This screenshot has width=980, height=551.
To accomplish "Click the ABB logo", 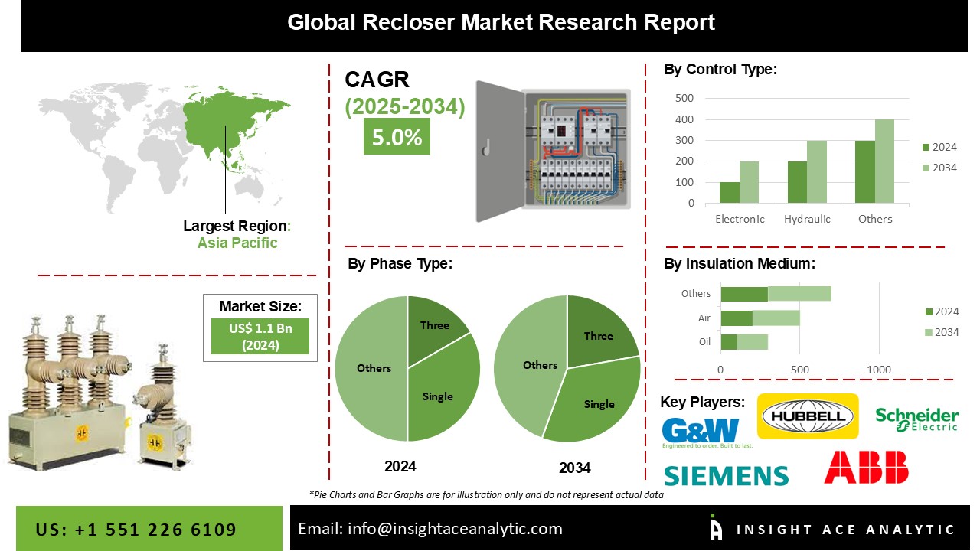I will click(x=866, y=467).
